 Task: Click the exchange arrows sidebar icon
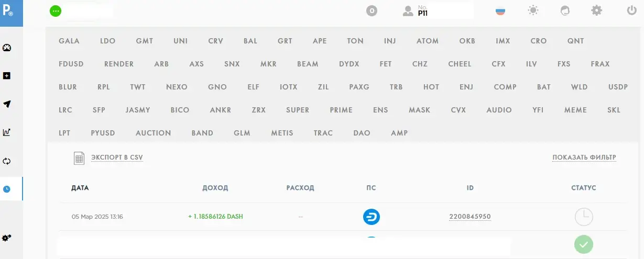(7, 161)
